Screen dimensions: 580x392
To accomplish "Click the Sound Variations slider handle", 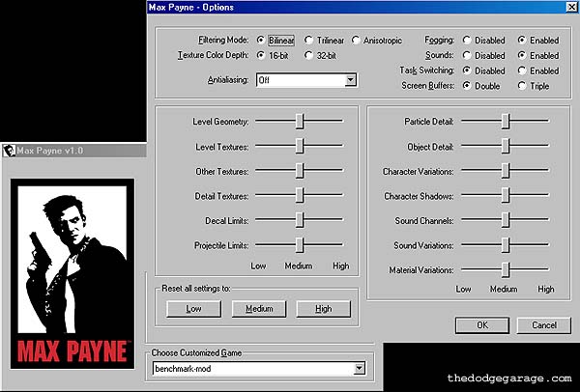I will click(506, 244).
